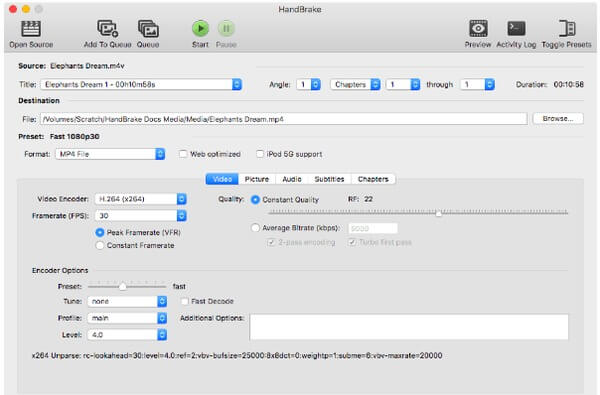This screenshot has height=395, width=600.
Task: Expand the Video Encoder H.264 dropdown
Action: [x=140, y=199]
